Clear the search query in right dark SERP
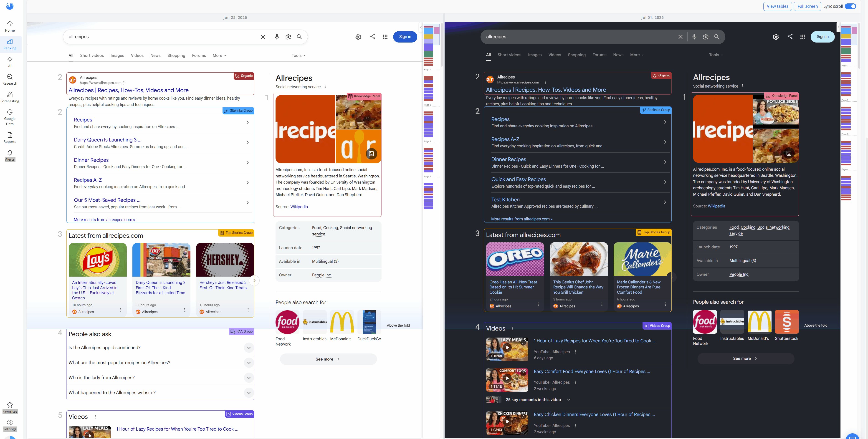This screenshot has height=439, width=868. click(x=680, y=37)
